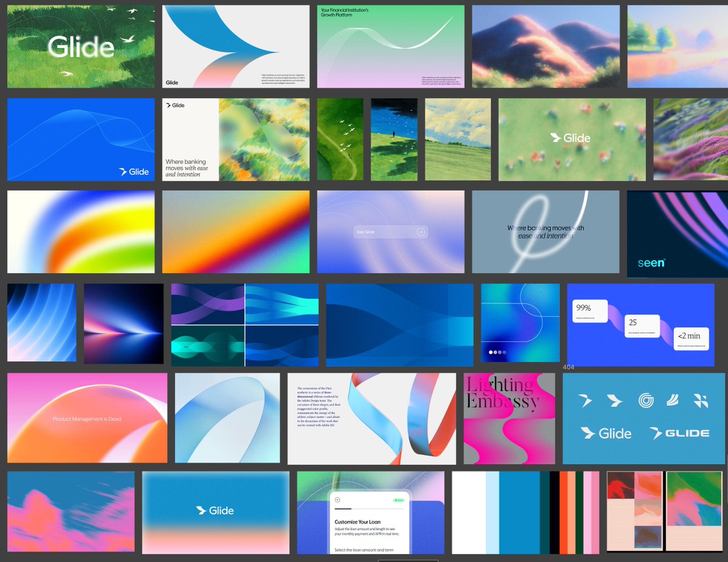Click the "404" label

click(568, 367)
